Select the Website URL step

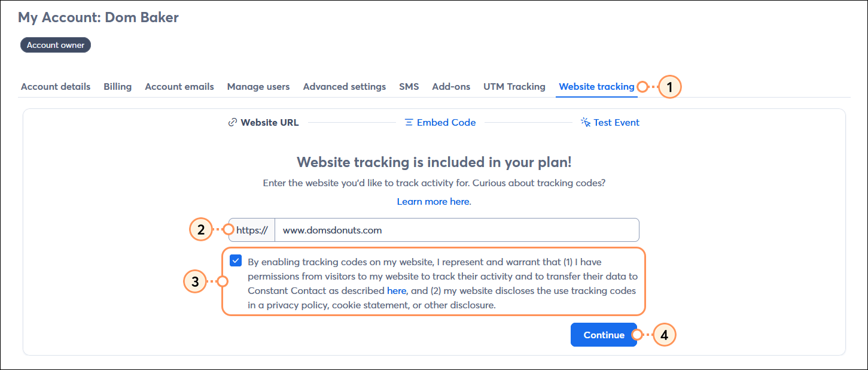pyautogui.click(x=269, y=122)
